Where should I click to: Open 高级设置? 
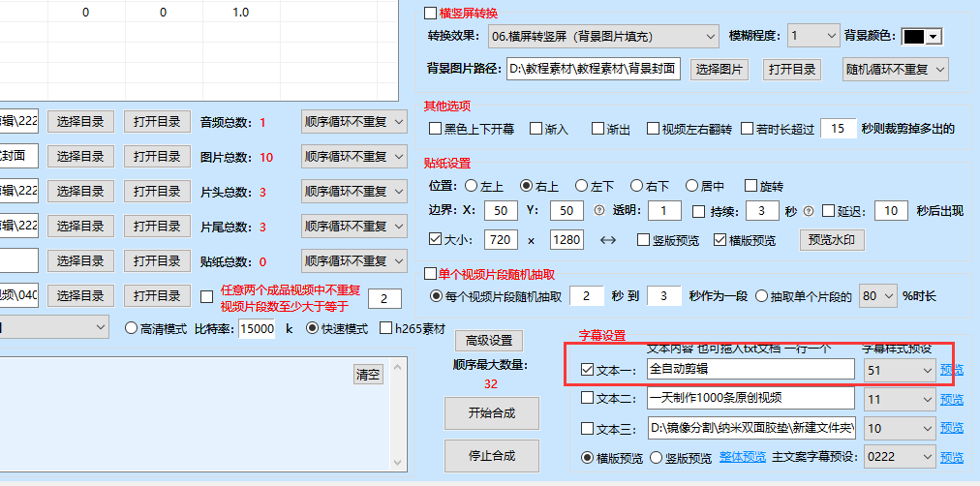point(489,341)
